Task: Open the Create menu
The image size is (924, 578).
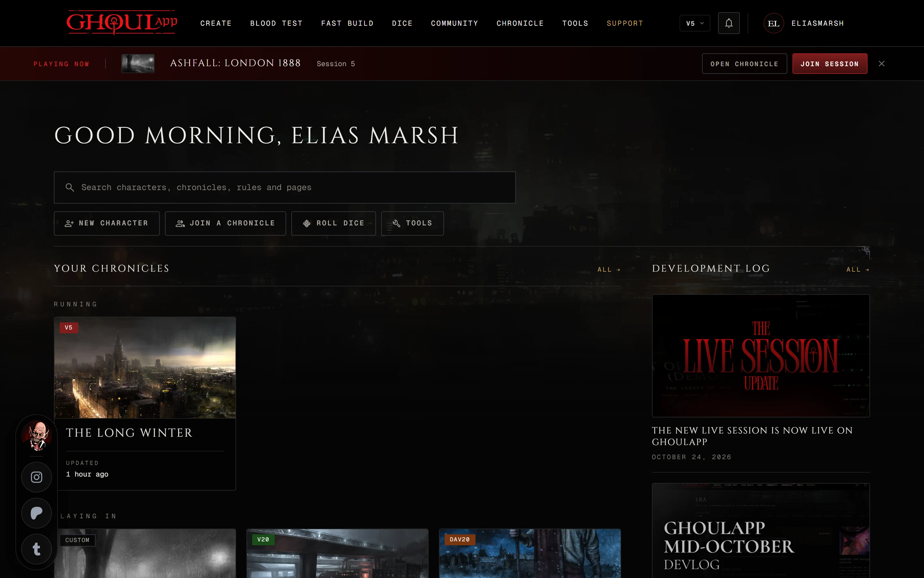Action: pyautogui.click(x=216, y=23)
